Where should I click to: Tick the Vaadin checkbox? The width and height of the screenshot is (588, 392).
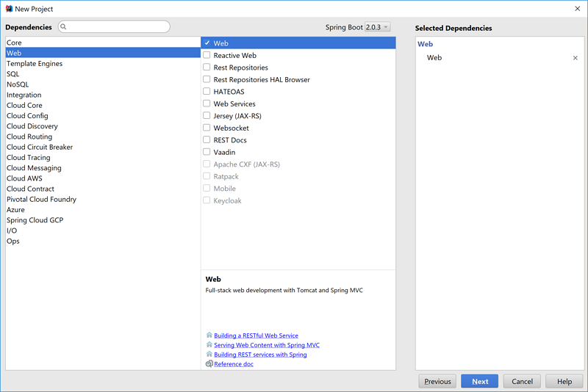coord(207,152)
